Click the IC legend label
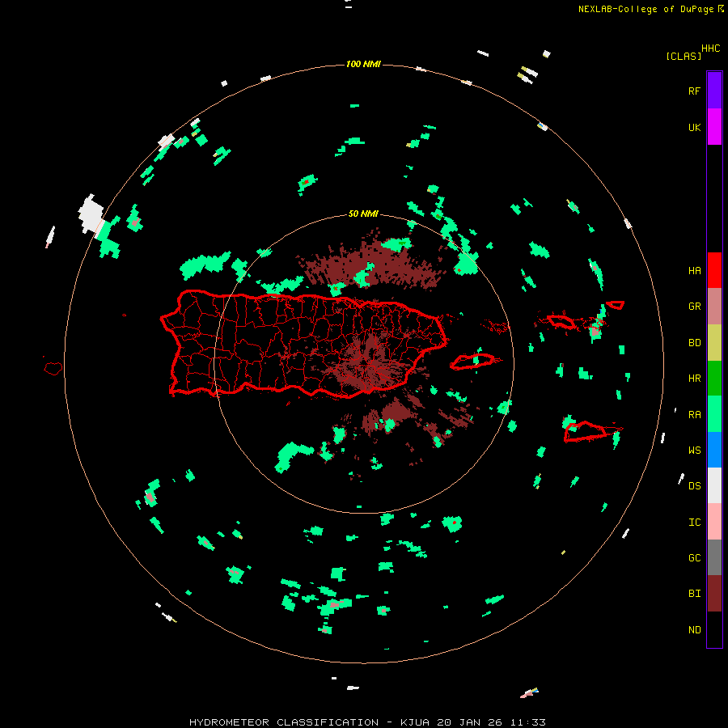Image resolution: width=728 pixels, height=728 pixels. 694,523
